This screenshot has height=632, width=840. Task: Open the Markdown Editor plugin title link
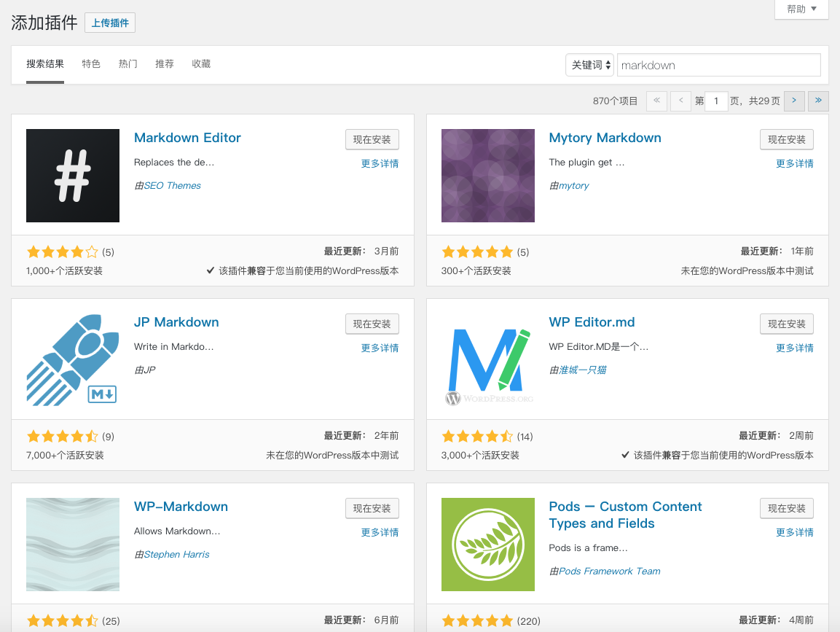187,138
